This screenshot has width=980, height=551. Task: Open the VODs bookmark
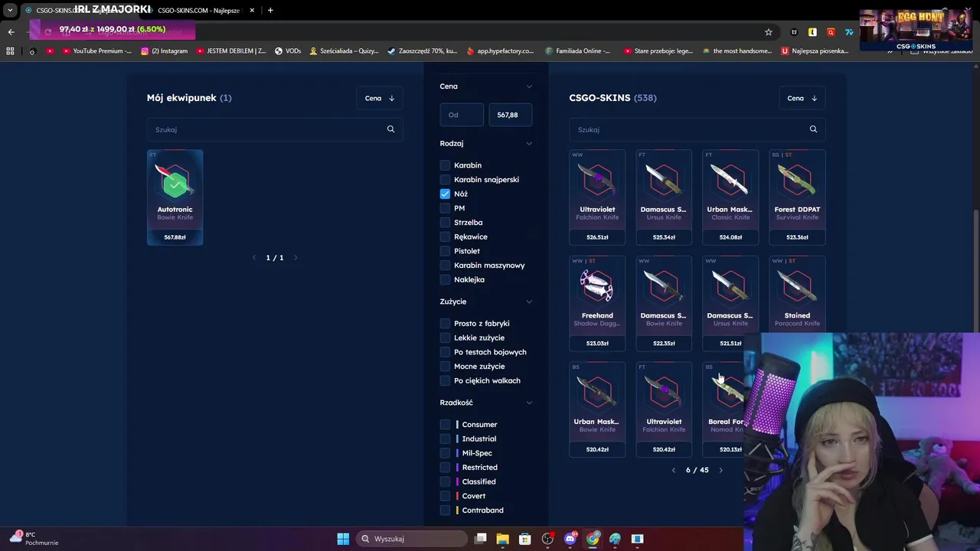288,51
